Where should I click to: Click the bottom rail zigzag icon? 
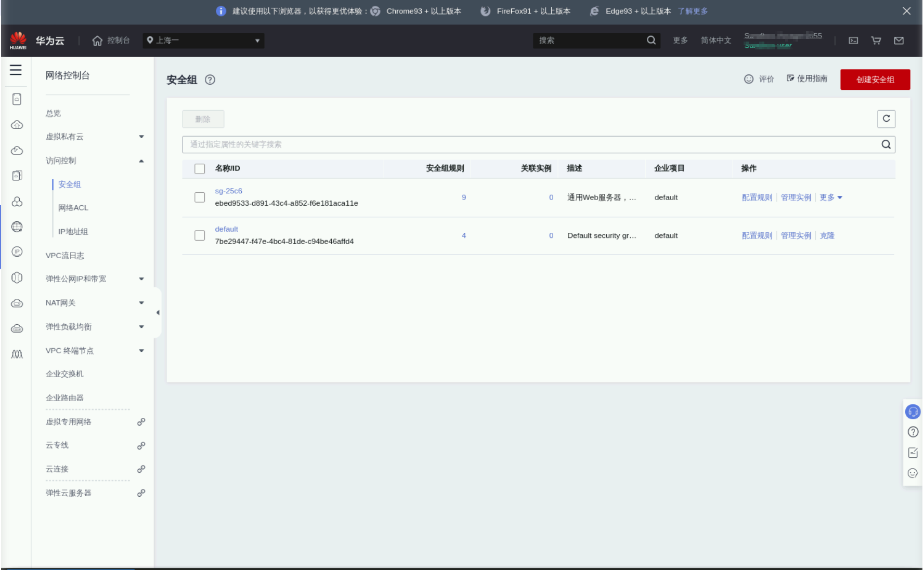17,354
